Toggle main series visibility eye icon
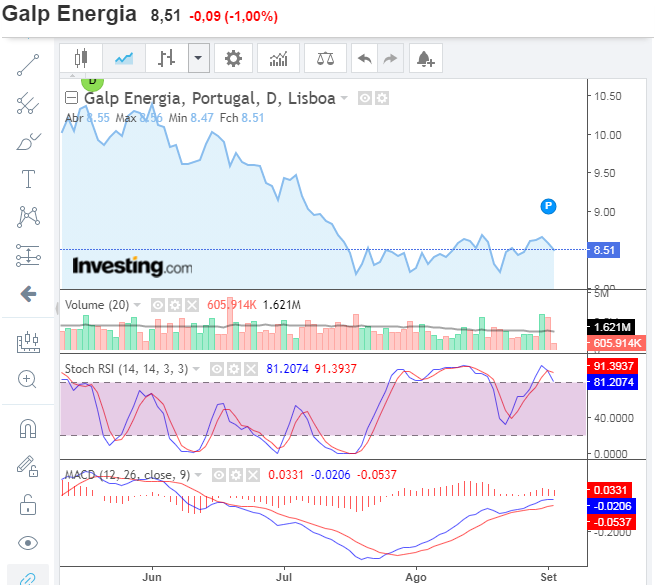 click(x=365, y=98)
